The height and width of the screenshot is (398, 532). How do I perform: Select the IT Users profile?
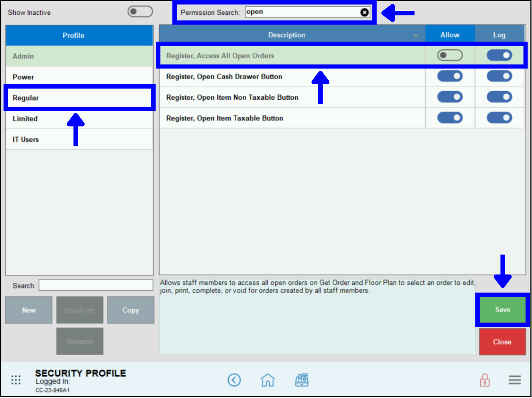[79, 139]
